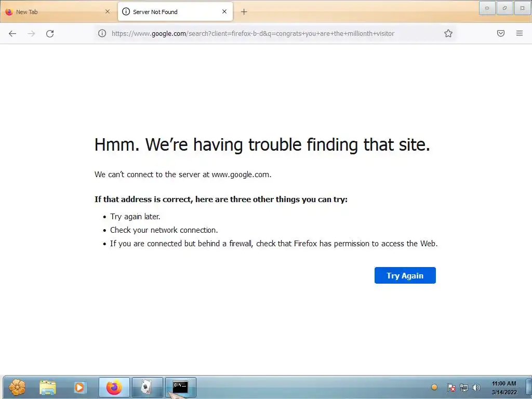The width and height of the screenshot is (532, 399).
Task: Open the Firefox hamburger menu
Action: (x=520, y=33)
